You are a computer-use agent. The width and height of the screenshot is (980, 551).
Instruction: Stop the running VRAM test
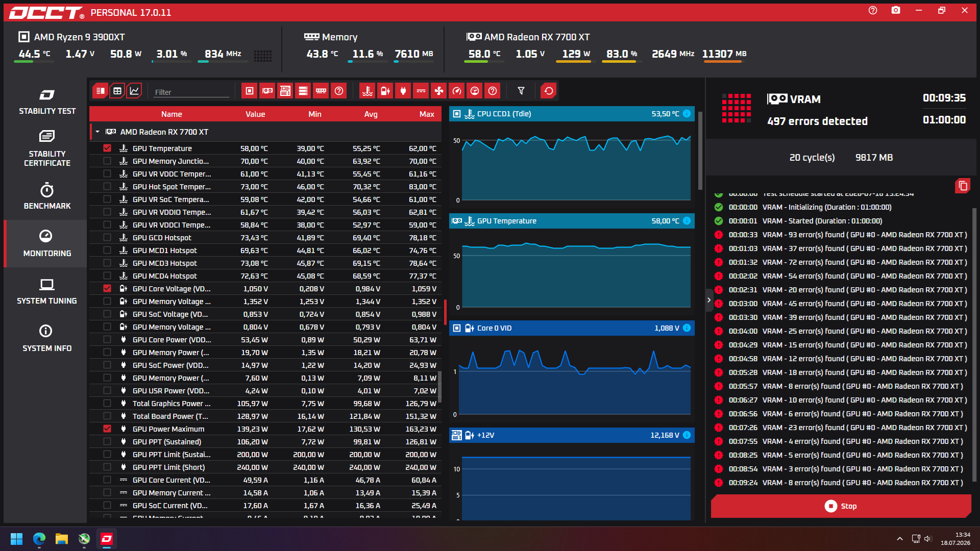click(x=841, y=506)
